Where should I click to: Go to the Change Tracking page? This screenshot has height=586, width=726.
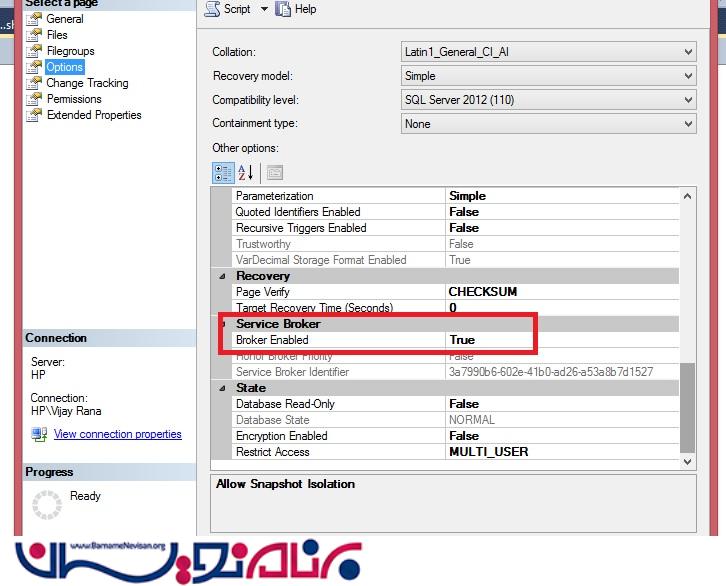click(87, 83)
